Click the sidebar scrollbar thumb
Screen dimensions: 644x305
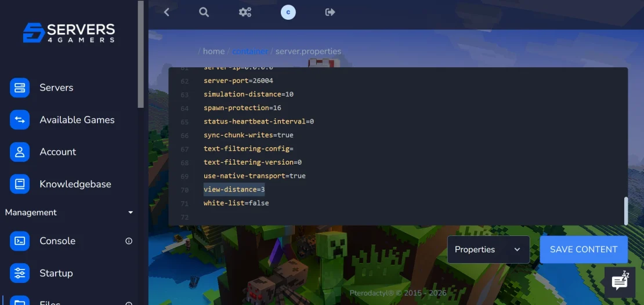[x=141, y=53]
